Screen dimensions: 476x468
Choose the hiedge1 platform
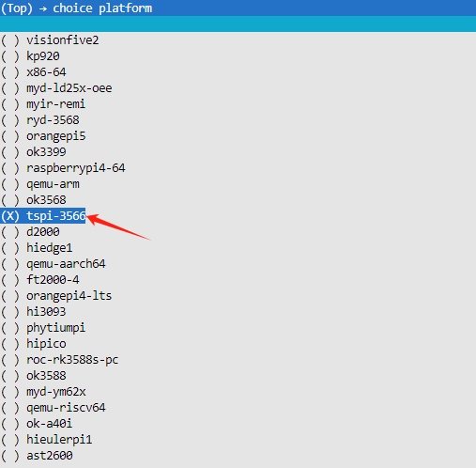37,248
